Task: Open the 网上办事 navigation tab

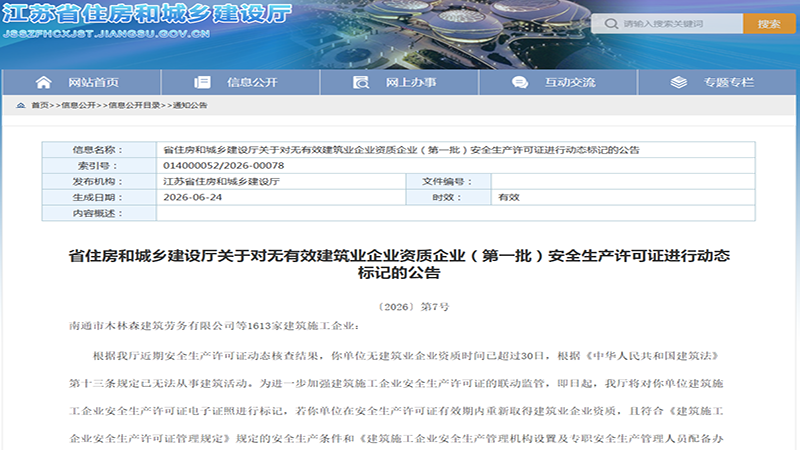Action: [399, 82]
